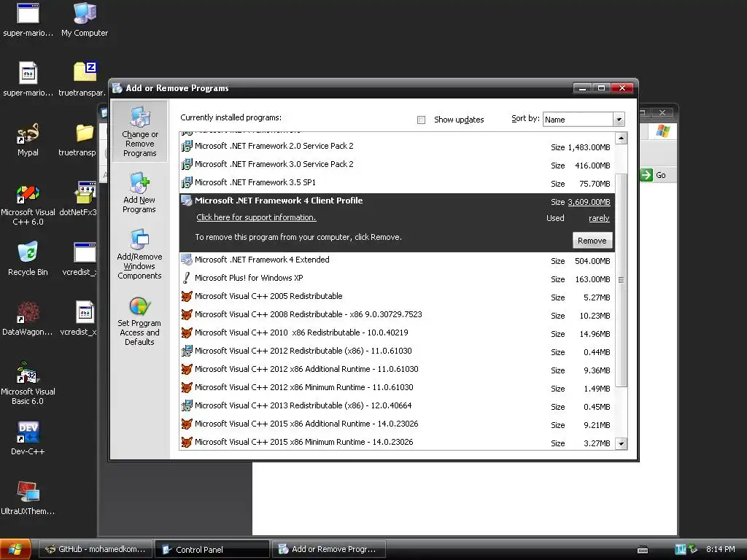This screenshot has height=560, width=747.
Task: Click Visual C++ 2010 x86 Redistributable icon
Action: click(x=187, y=332)
